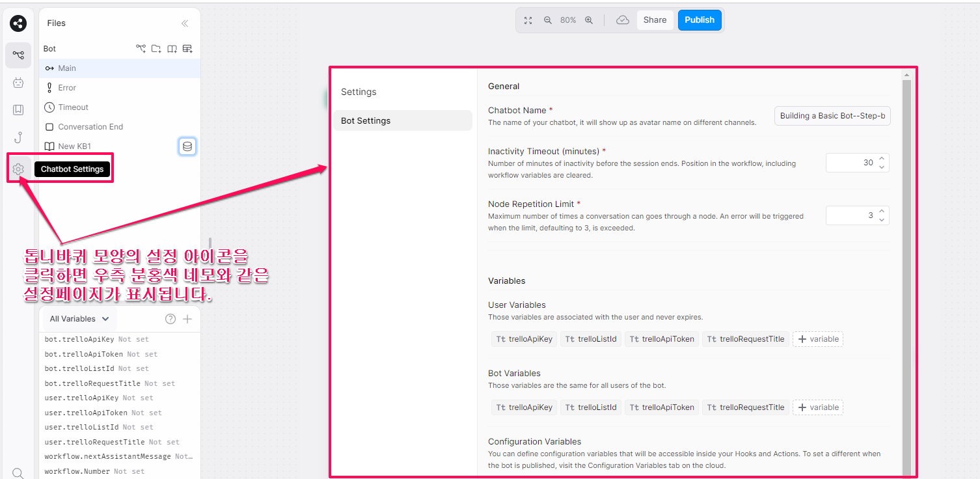Viewport: 980px width, 479px height.
Task: Increase Node Repetition Limit with up arrow
Action: [x=882, y=211]
